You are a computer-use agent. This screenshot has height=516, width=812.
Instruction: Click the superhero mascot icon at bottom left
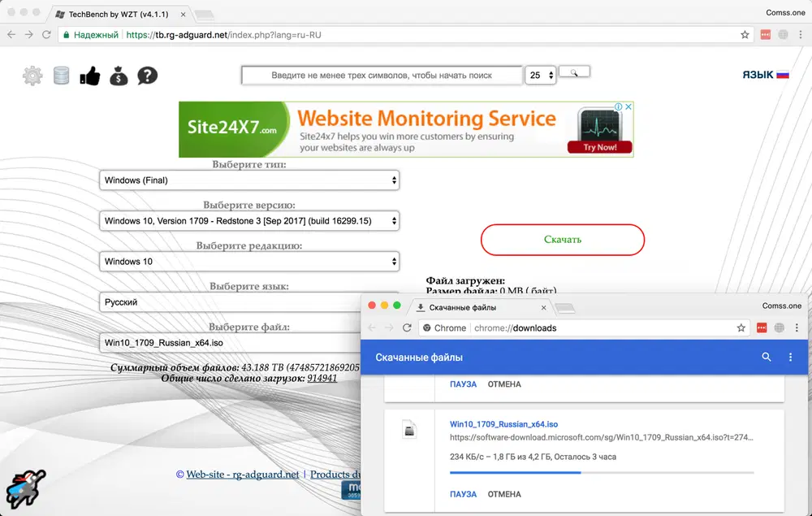[x=26, y=489]
